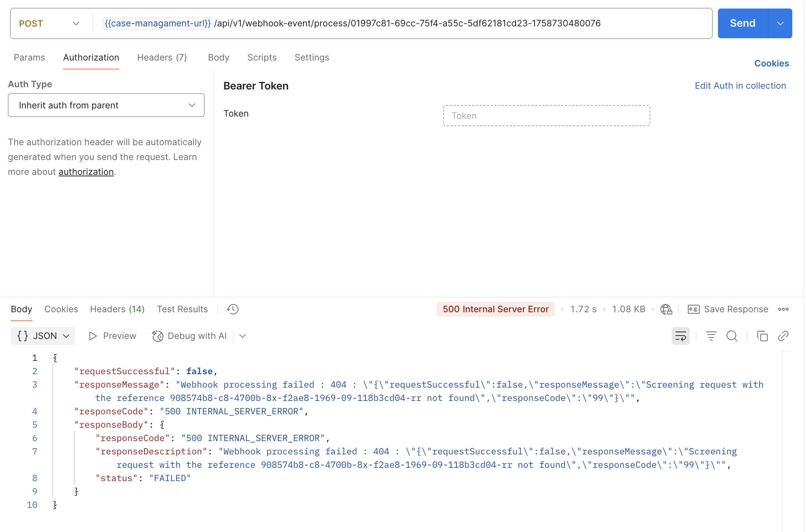Click the Debug with AI button
This screenshot has width=806, height=532.
point(189,336)
